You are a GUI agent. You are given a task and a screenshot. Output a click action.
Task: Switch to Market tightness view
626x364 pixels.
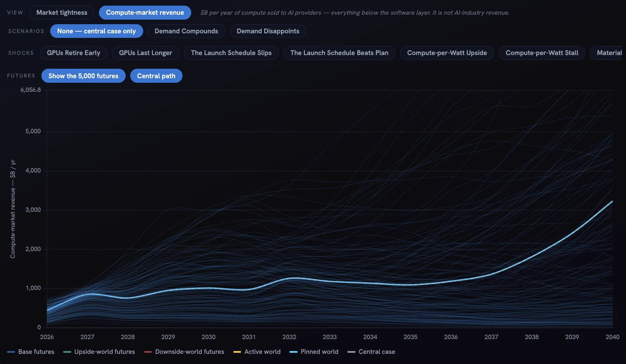click(x=62, y=13)
